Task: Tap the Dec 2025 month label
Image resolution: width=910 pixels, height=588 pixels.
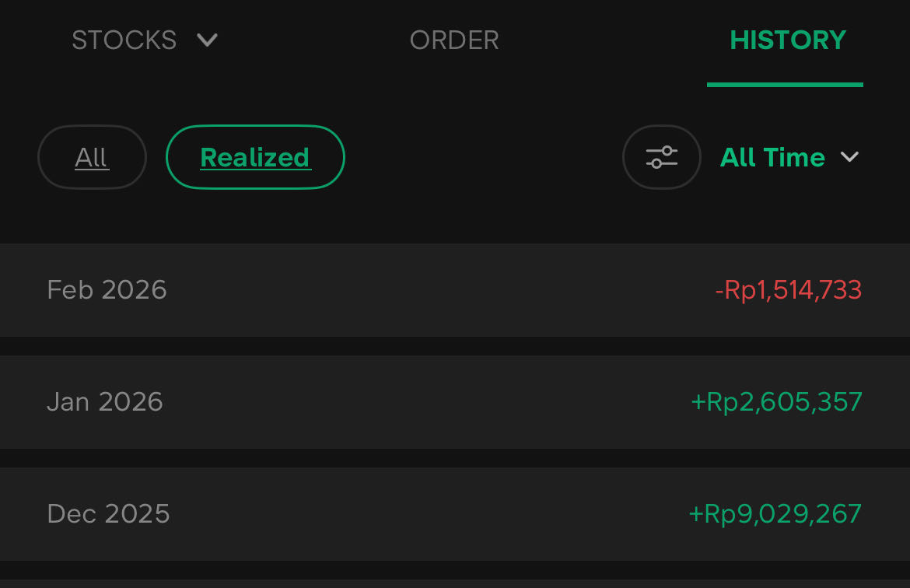Action: point(108,514)
